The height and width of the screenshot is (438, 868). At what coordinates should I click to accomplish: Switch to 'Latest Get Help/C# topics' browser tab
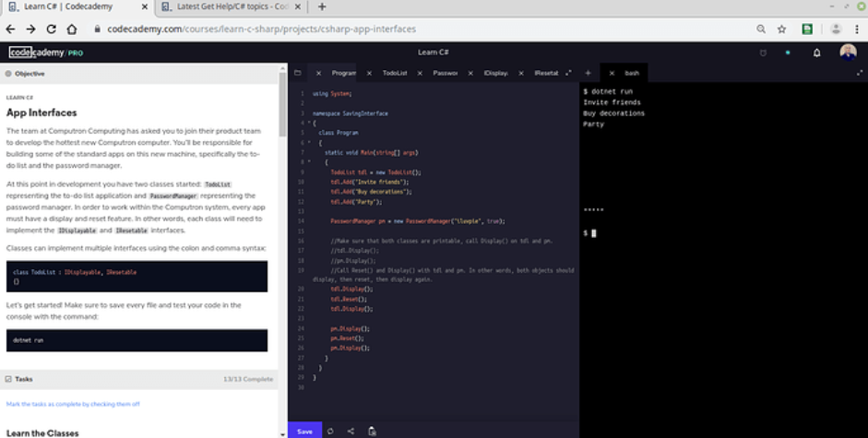tap(232, 6)
